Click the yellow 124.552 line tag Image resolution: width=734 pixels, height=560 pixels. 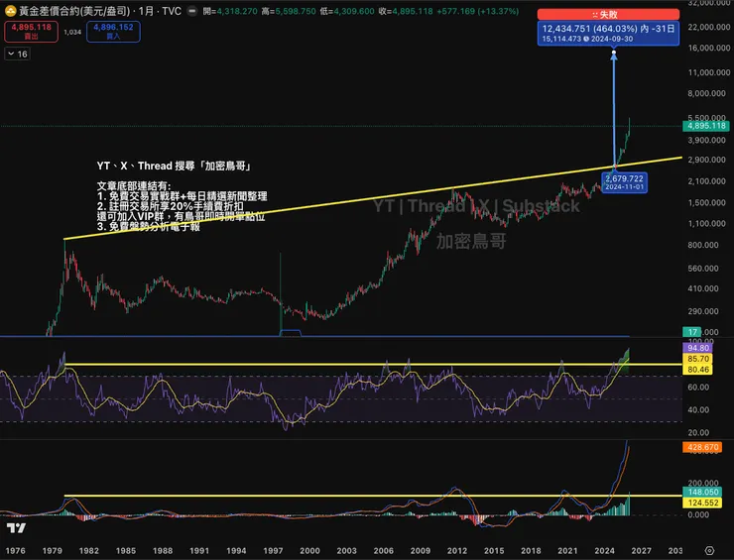click(702, 503)
